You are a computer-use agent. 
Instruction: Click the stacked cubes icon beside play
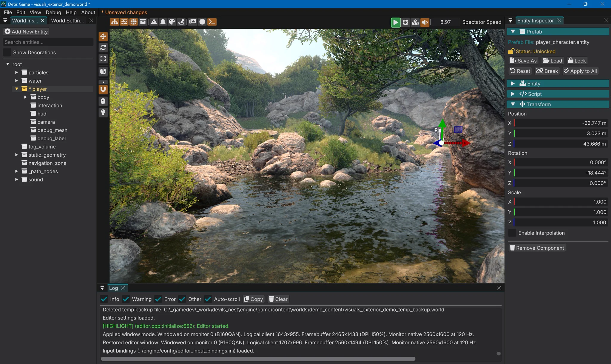415,22
